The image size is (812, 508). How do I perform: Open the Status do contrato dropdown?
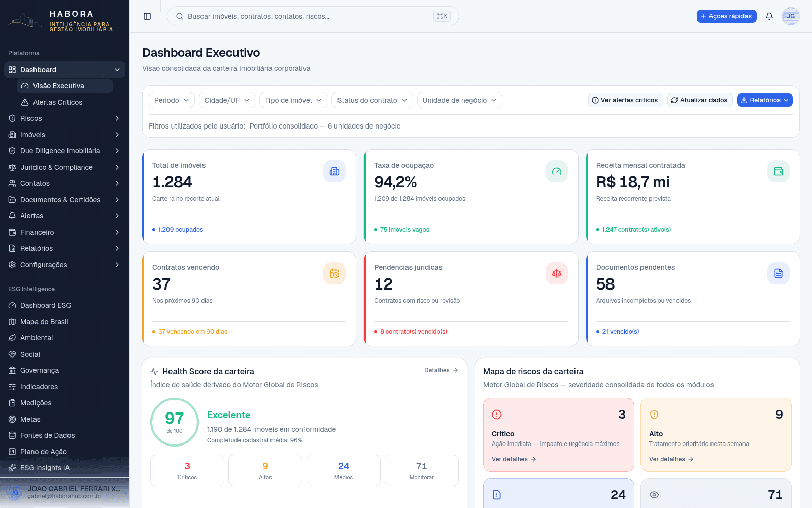(372, 100)
